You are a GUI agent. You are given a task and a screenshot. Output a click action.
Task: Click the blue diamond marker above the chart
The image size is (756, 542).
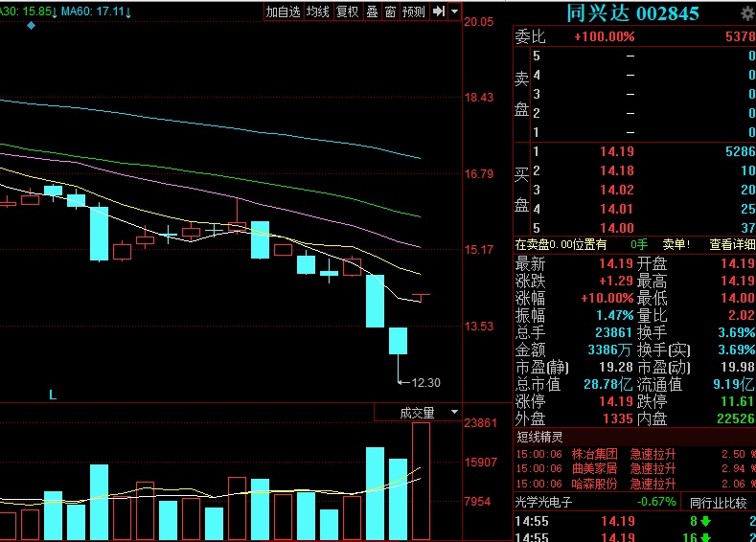point(32,25)
